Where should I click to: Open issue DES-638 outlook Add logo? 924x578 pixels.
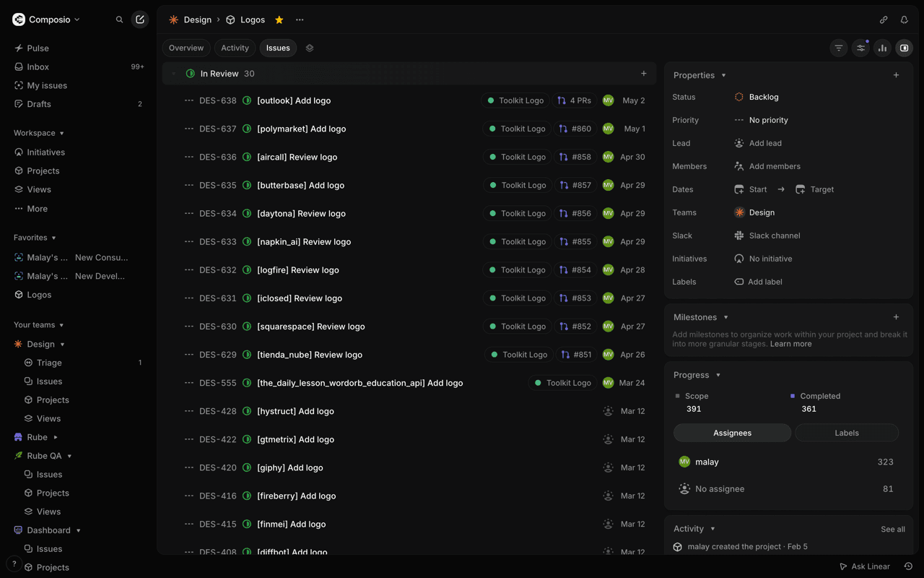click(x=294, y=100)
